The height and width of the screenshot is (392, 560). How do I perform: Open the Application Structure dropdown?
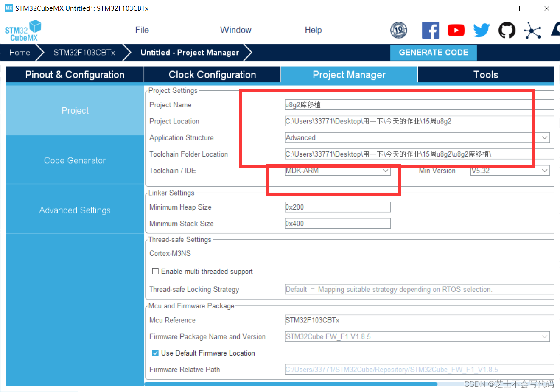point(417,138)
